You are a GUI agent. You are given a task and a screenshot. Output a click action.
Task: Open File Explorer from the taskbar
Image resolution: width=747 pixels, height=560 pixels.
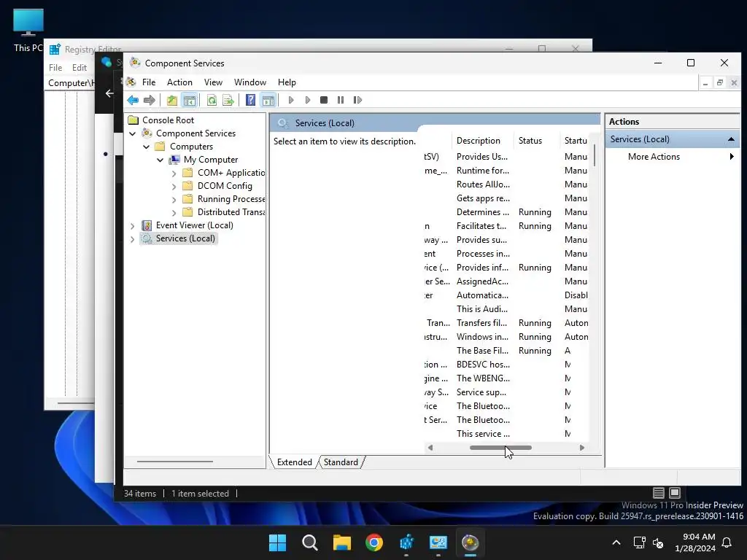tap(342, 542)
